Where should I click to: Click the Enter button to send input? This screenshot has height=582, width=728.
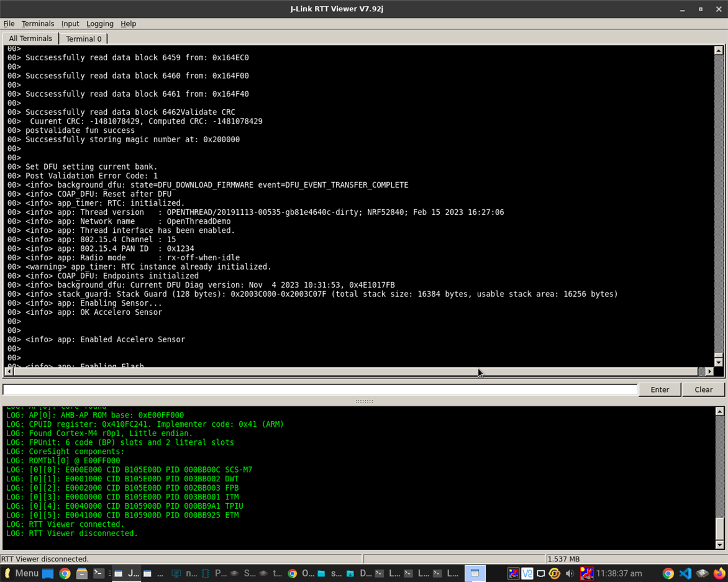click(x=660, y=389)
